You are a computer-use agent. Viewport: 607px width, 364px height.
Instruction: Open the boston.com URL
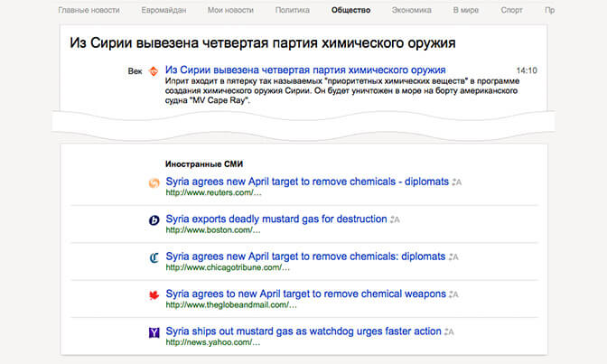tap(213, 230)
